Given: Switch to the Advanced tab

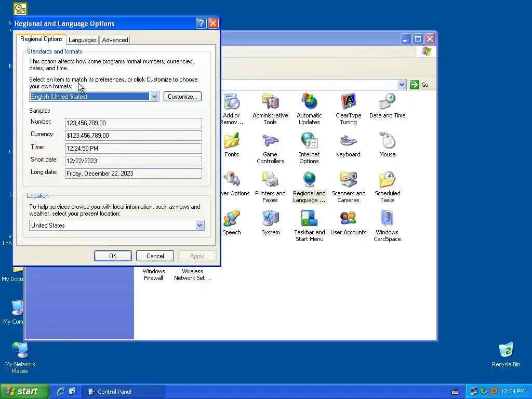Looking at the screenshot, I should pyautogui.click(x=115, y=39).
